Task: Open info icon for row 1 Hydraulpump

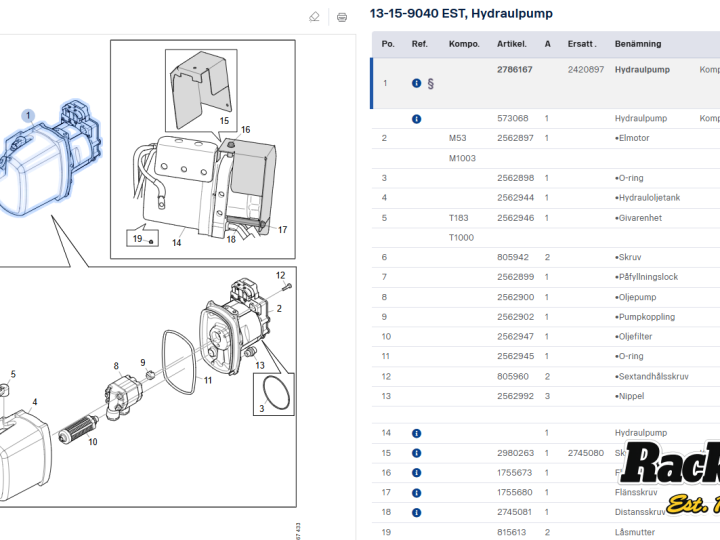Action: coord(416,83)
